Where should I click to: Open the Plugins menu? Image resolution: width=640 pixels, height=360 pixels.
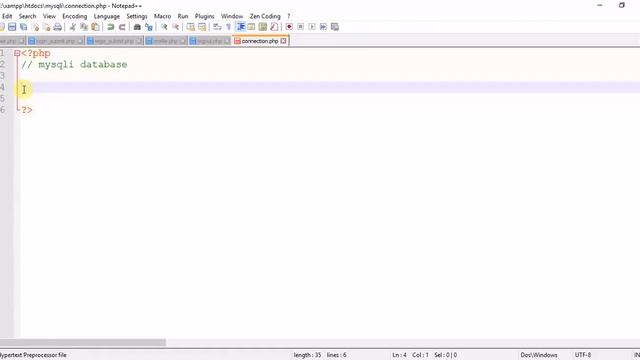click(x=204, y=16)
